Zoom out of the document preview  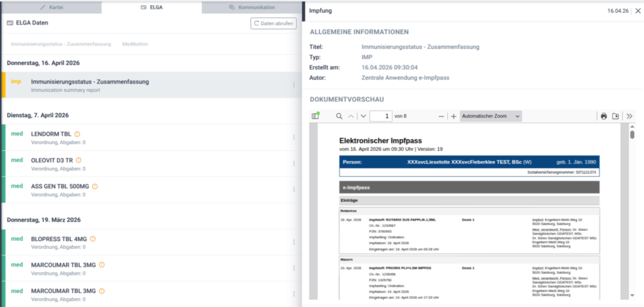coord(441,116)
